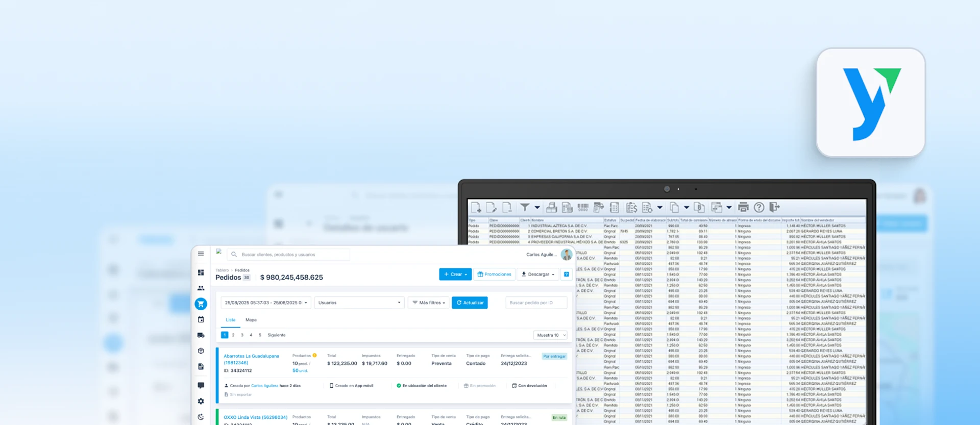Click the COMERCIAL BRETON row in the laptop table
Image resolution: width=980 pixels, height=425 pixels.
pos(667,231)
